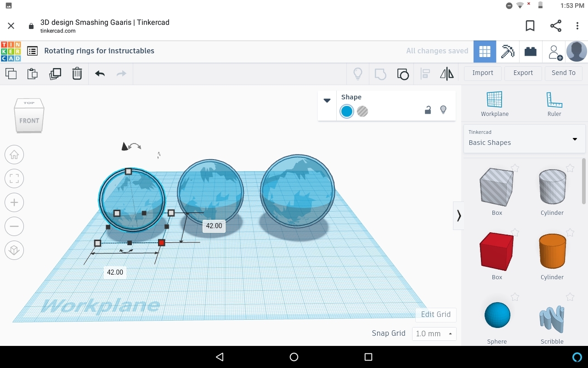Favorite the orange Cylinder with its star
588x368 pixels.
[570, 233]
